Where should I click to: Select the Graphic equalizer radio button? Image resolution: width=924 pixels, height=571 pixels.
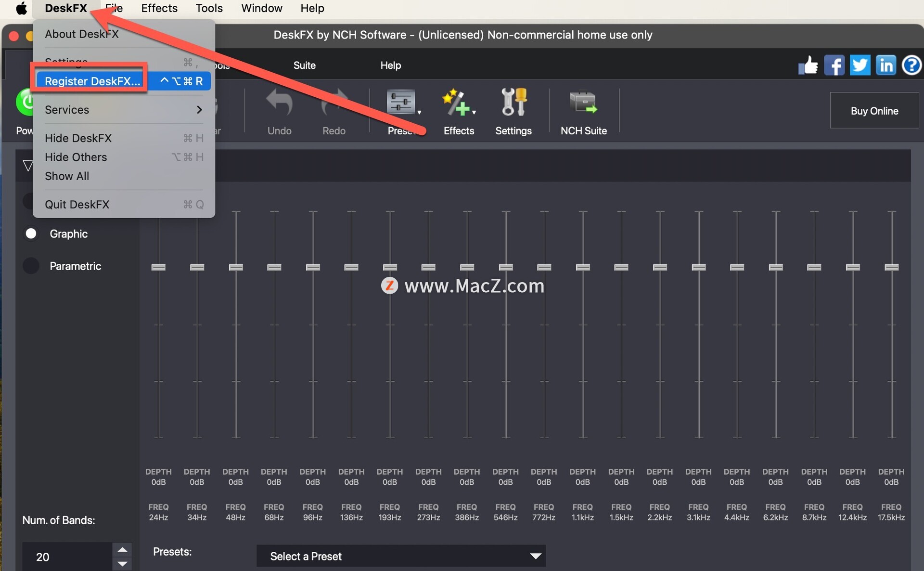(x=31, y=234)
